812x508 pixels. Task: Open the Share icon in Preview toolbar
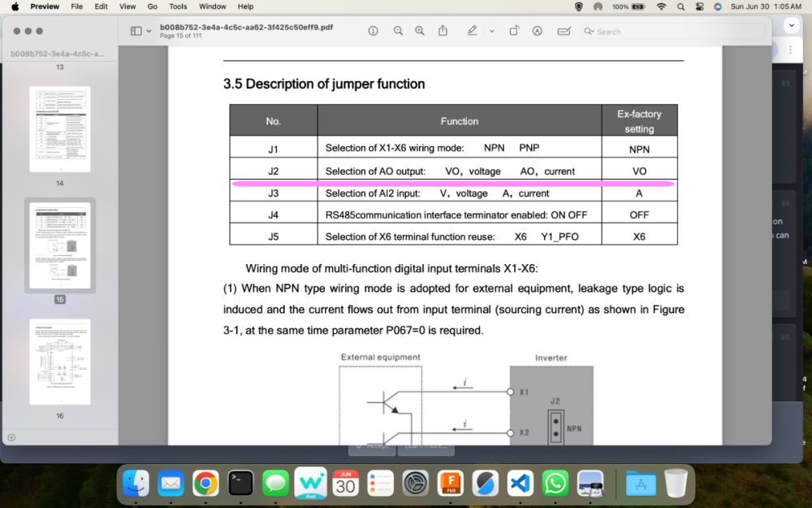click(x=443, y=31)
